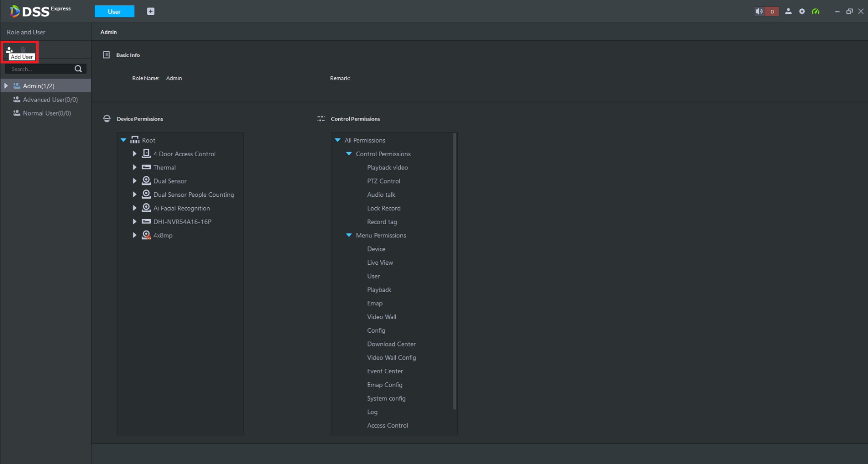Open the user account profile icon
The image size is (868, 464).
point(788,11)
